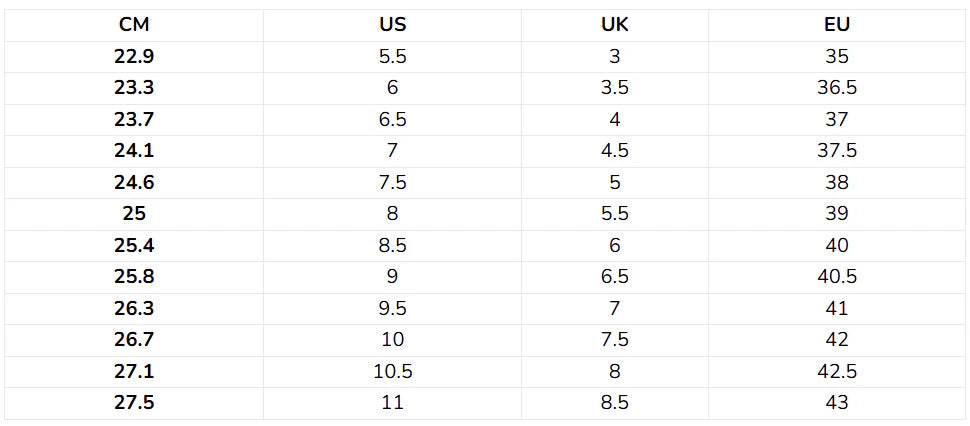The width and height of the screenshot is (970, 426).
Task: Click the 23.7 cm cell
Action: (x=134, y=119)
